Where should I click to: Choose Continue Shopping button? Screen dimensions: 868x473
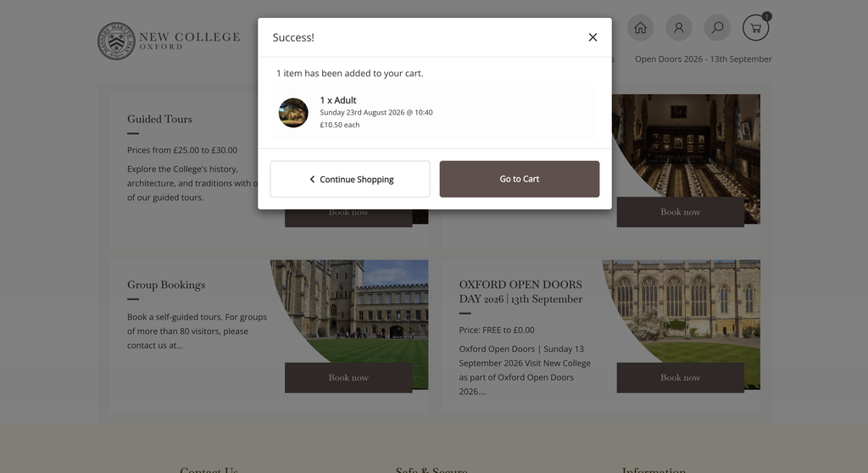(x=350, y=179)
